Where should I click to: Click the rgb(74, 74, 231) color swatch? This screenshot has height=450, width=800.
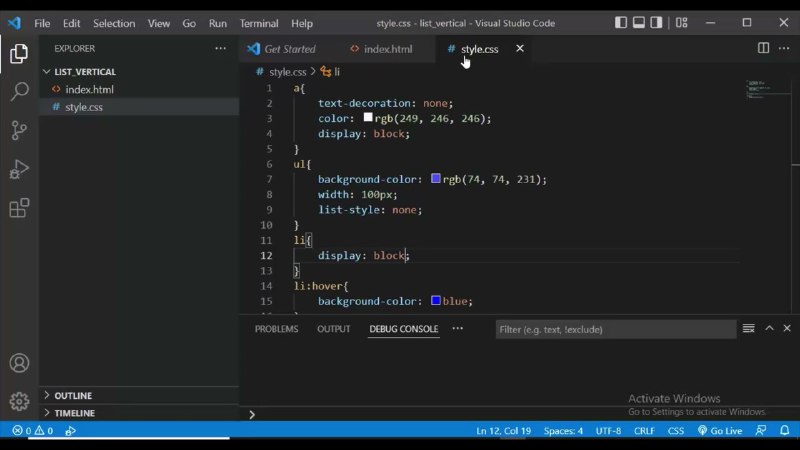click(x=435, y=178)
